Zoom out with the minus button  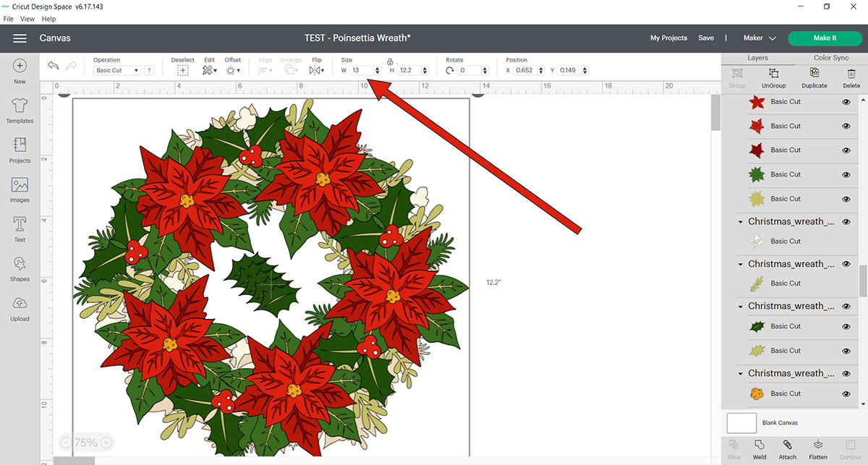click(x=66, y=443)
